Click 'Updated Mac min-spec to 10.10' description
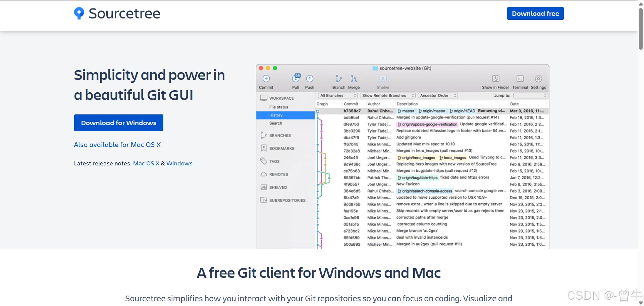Viewport: 644px width, 306px height. pos(426,144)
